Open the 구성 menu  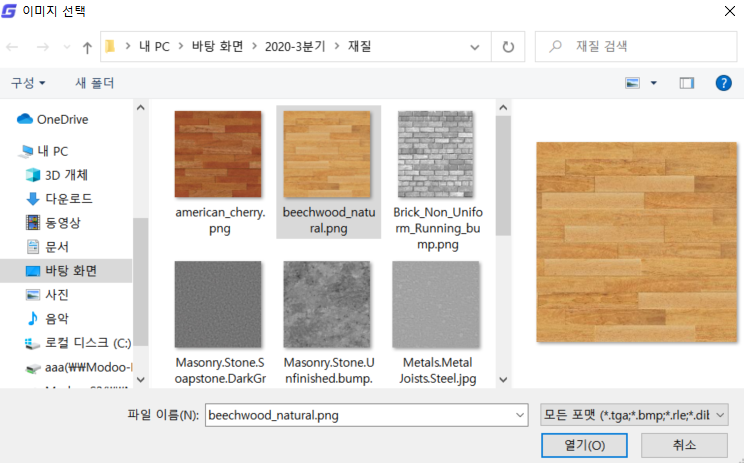28,83
